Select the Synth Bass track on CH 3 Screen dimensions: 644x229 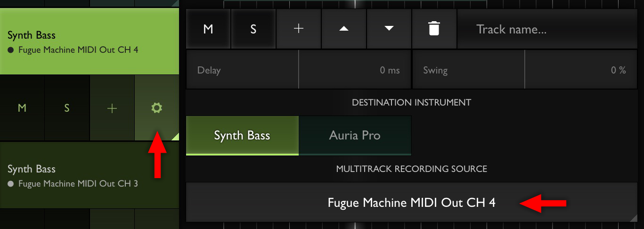coord(89,175)
